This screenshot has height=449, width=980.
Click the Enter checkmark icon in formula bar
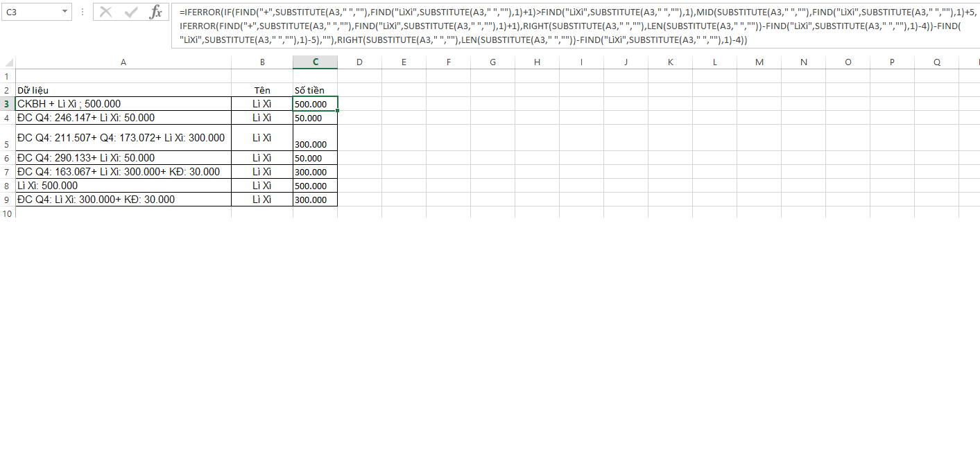131,12
